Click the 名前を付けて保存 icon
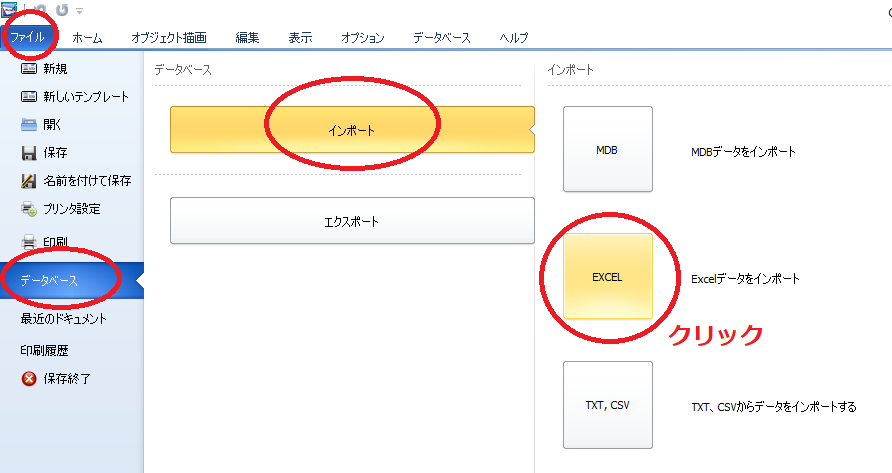 (28, 181)
